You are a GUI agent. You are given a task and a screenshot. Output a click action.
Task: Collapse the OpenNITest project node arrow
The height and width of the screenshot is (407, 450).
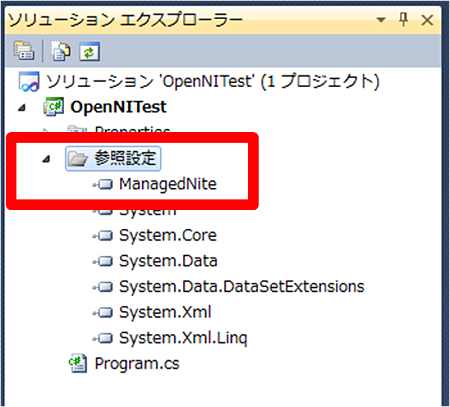[22, 108]
